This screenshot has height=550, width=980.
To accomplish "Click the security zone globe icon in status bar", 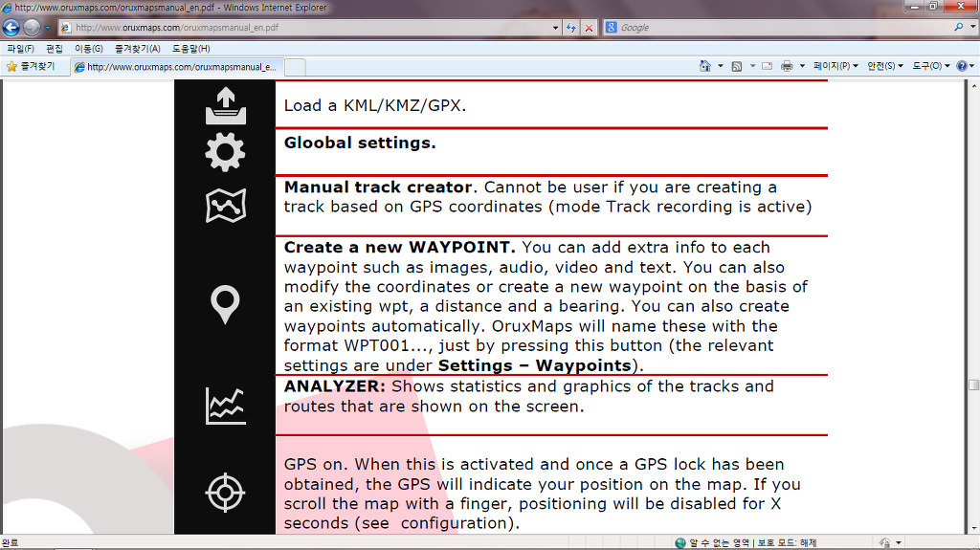I will (680, 543).
